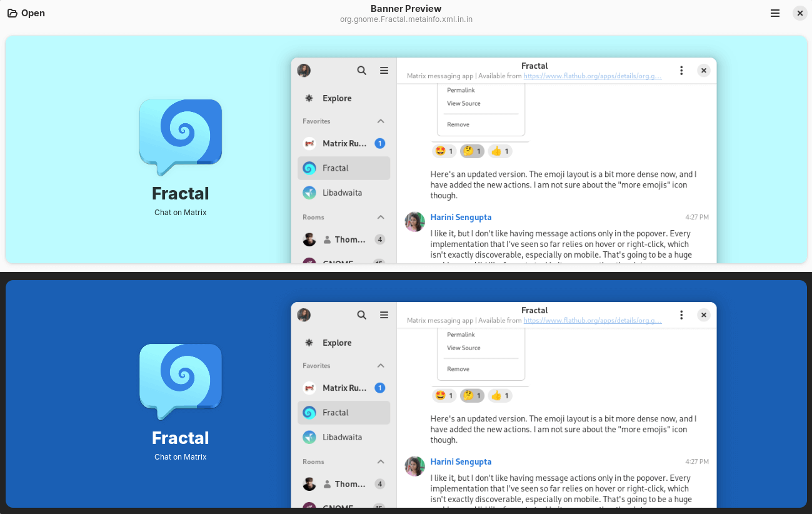Open the three-dot room menu in the dark banner

pyautogui.click(x=682, y=315)
